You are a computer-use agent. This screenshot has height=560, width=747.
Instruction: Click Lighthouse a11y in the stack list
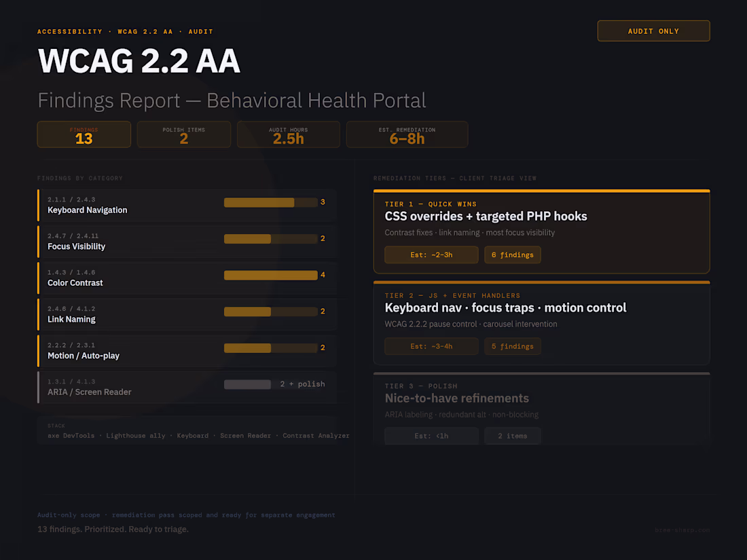[136, 436]
